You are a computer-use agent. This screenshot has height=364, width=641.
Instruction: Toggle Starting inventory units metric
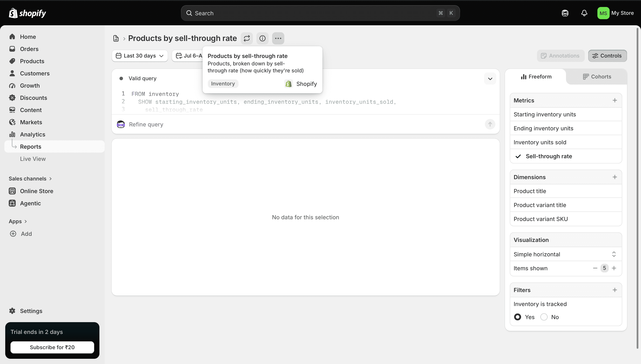click(x=566, y=114)
